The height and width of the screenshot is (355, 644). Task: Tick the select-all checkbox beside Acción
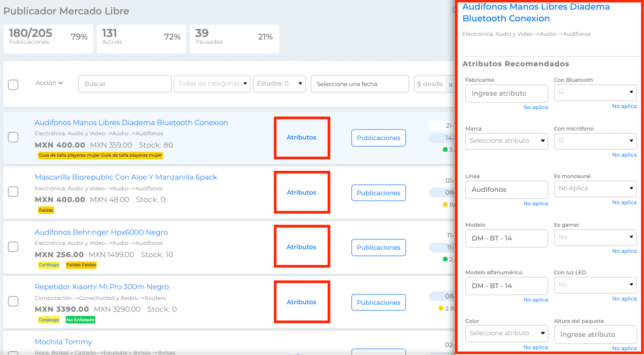pos(13,85)
